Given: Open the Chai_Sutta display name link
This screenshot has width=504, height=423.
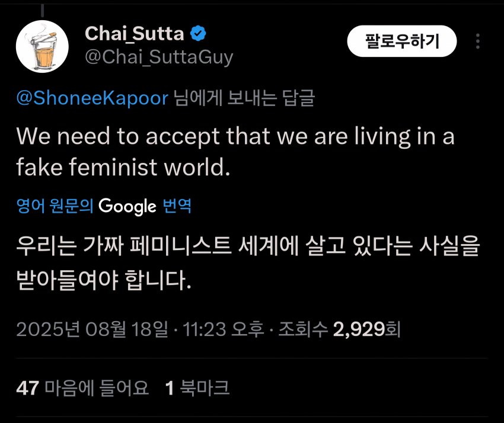Looking at the screenshot, I should coord(135,34).
